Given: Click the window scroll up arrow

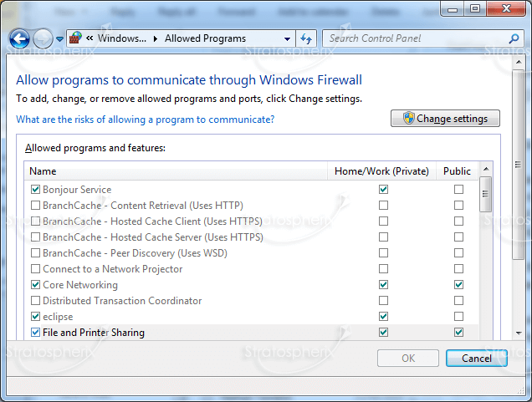Looking at the screenshot, I should [519, 63].
